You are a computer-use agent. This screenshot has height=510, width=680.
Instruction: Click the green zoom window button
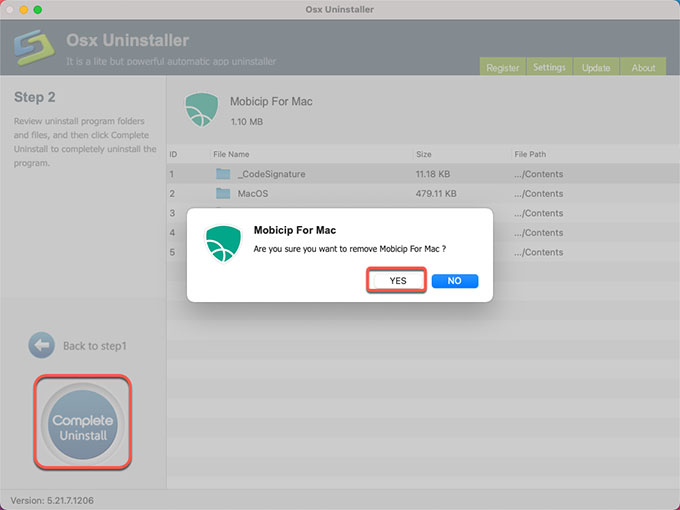[38, 10]
